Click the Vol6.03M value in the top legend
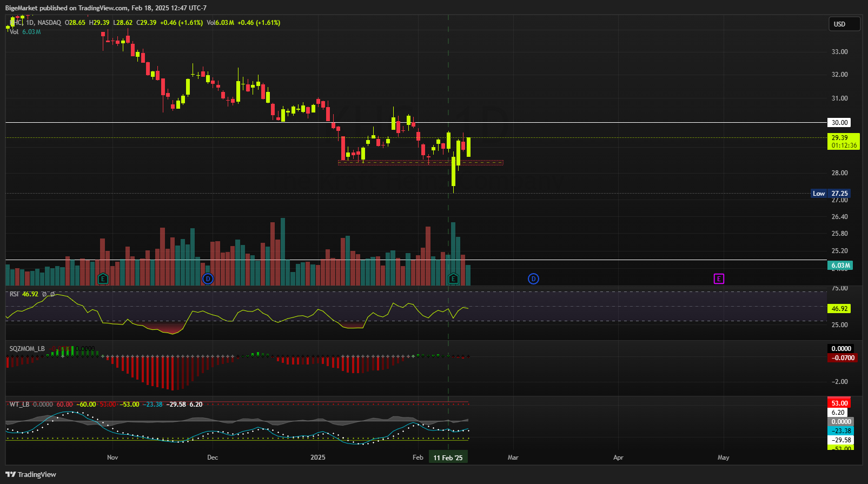 click(x=221, y=23)
